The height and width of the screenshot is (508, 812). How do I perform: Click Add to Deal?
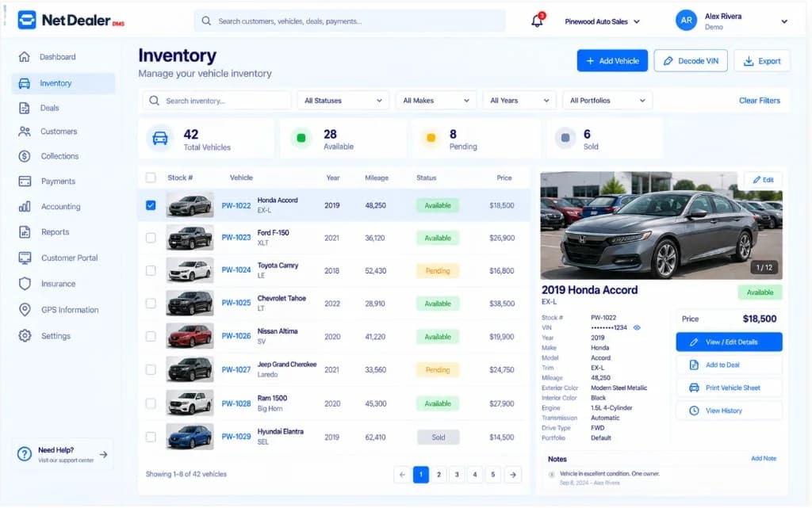pyautogui.click(x=729, y=365)
